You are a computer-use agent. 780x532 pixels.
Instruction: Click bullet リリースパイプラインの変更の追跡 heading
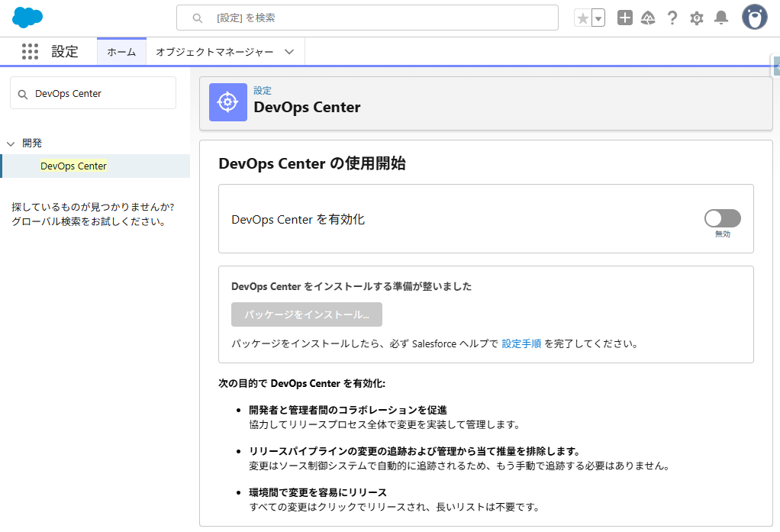[415, 451]
